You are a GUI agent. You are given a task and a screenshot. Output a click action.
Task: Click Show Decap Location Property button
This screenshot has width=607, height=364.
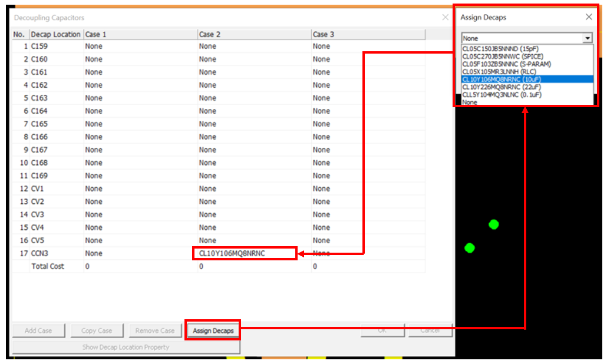(126, 347)
